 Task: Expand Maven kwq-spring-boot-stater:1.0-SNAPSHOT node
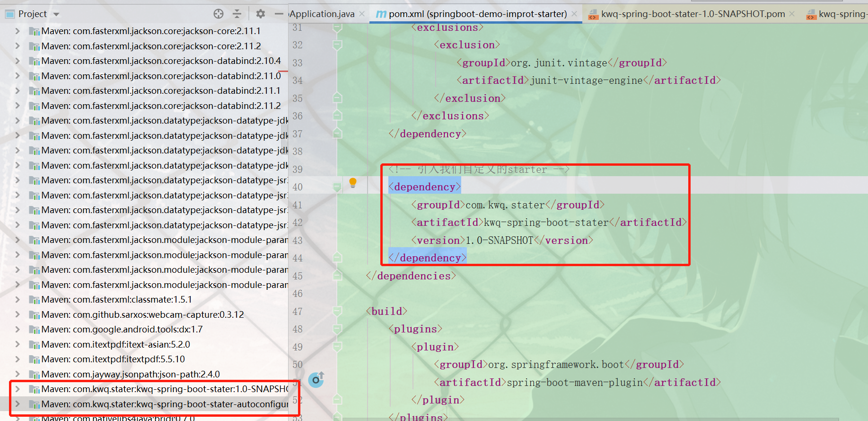tap(18, 389)
